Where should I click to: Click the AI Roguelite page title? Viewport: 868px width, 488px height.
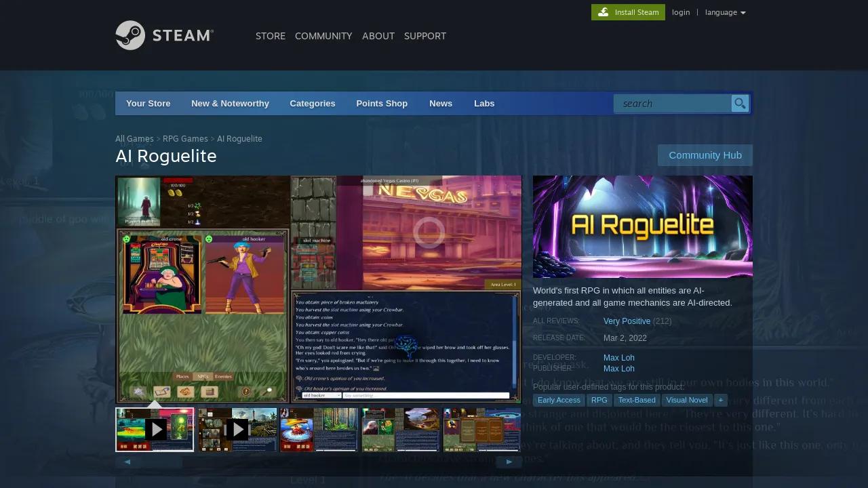click(x=166, y=156)
